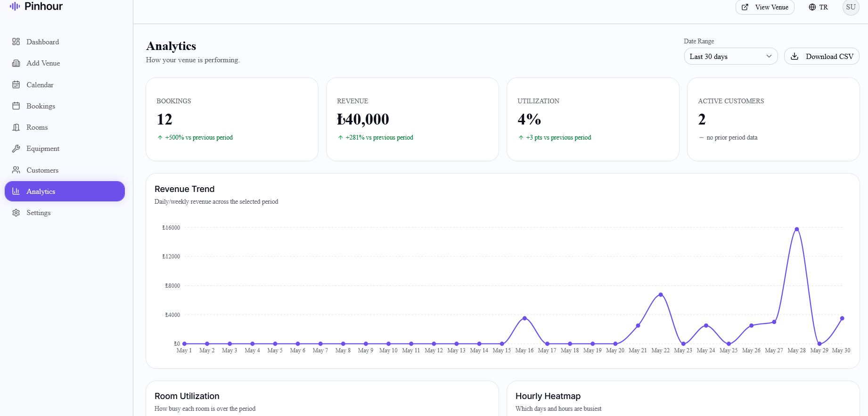
Task: Open the SU user avatar menu
Action: 851,7
